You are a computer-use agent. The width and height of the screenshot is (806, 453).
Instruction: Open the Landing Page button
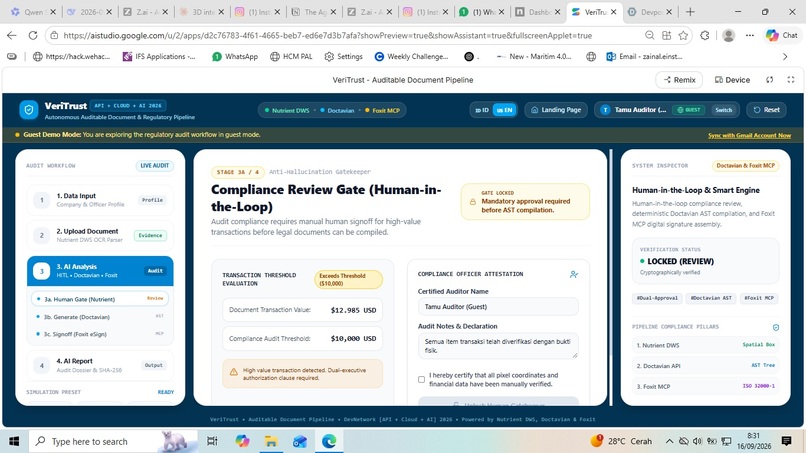(556, 110)
